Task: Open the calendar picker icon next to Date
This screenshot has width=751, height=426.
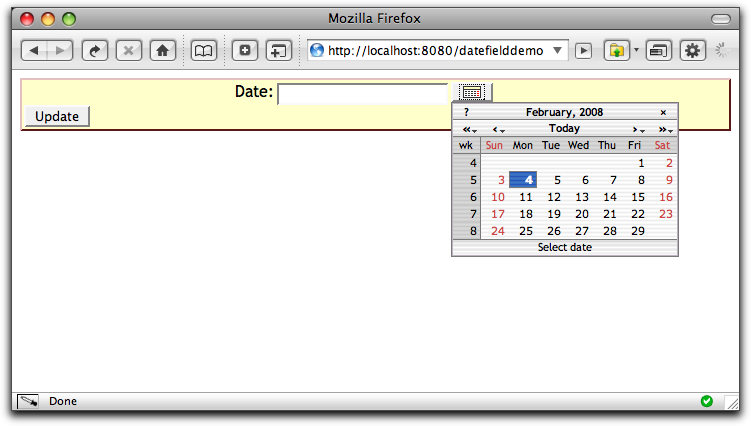Action: point(474,92)
